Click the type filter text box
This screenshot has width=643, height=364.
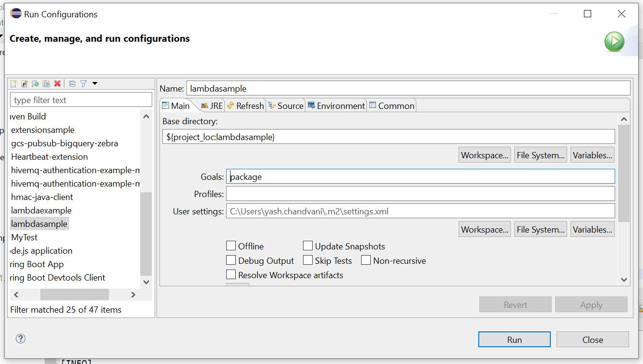[81, 100]
